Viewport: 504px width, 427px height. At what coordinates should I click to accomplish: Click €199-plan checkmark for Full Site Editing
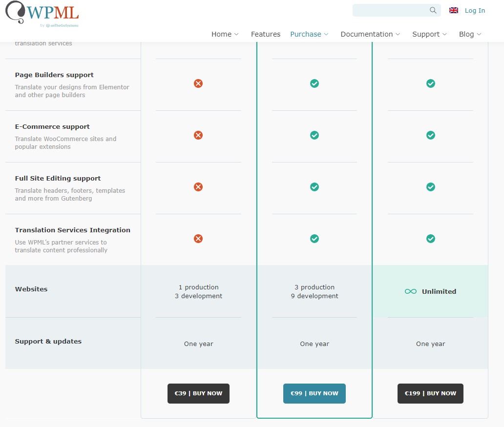coord(431,187)
